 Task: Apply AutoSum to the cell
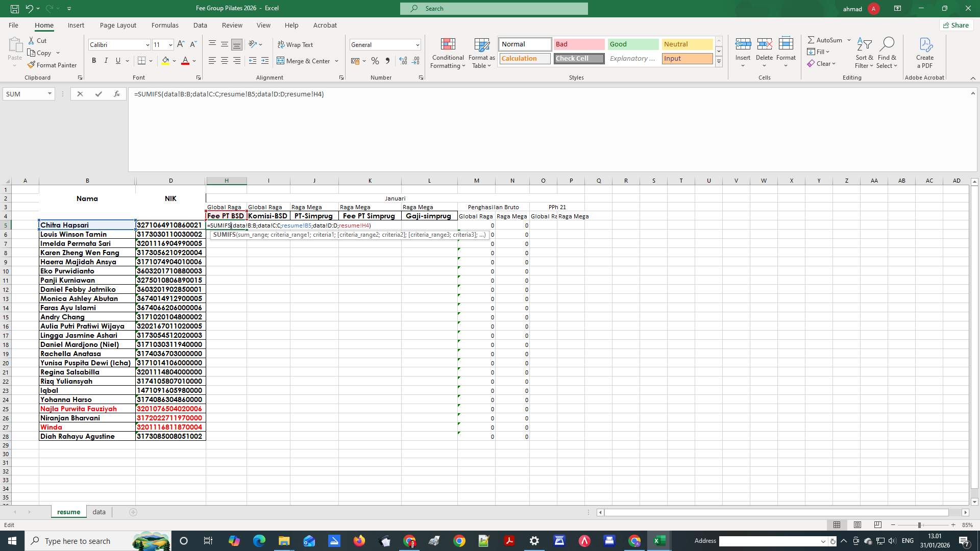pos(826,40)
